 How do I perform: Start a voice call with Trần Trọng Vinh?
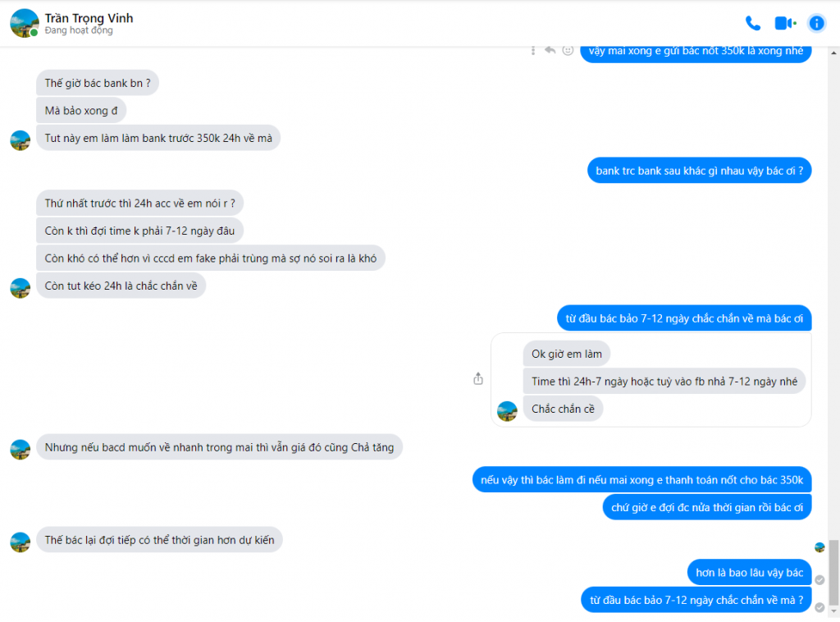(752, 23)
